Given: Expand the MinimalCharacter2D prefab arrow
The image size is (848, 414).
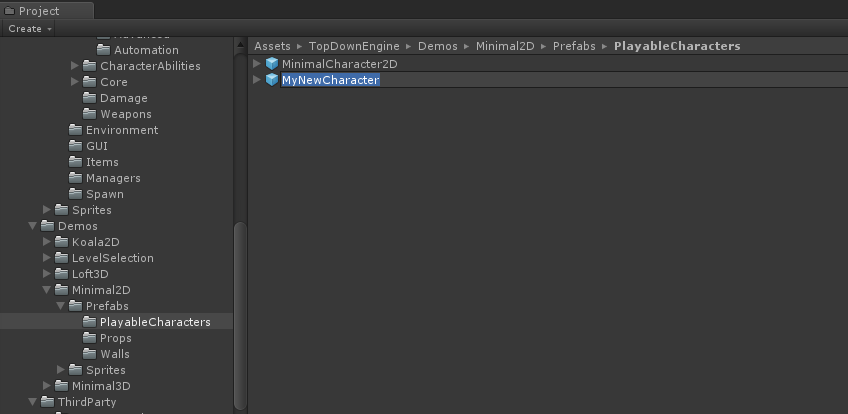Looking at the screenshot, I should [257, 64].
